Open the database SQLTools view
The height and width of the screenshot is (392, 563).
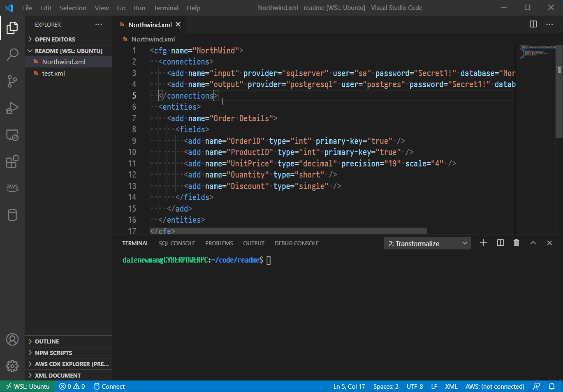pyautogui.click(x=12, y=214)
